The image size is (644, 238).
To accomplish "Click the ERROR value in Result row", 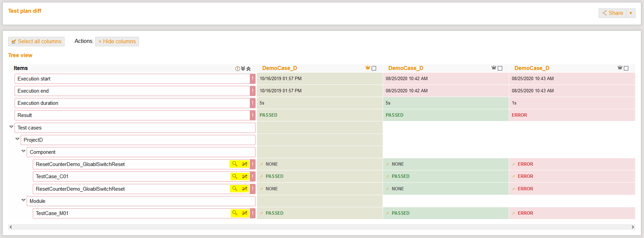I will click(519, 115).
